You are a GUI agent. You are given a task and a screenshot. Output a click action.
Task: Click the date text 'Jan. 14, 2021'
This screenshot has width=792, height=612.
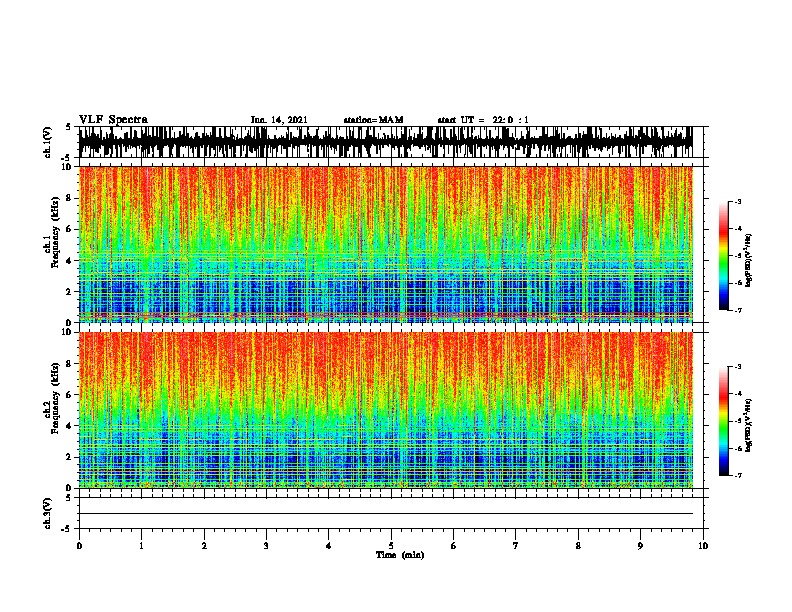click(x=279, y=120)
